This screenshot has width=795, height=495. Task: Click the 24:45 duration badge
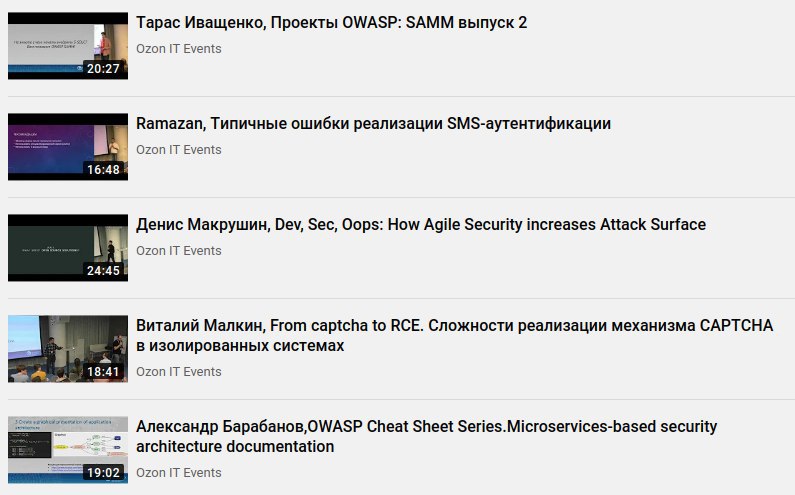103,271
